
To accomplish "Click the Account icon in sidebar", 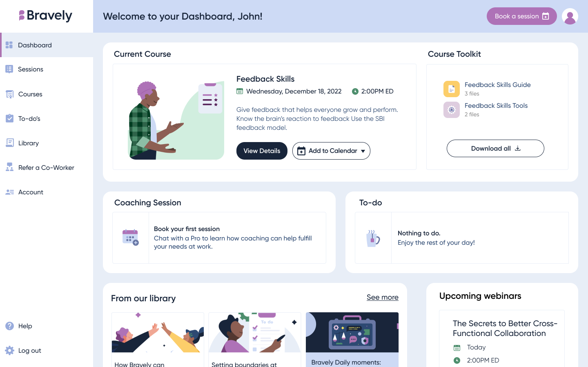I will click(x=10, y=192).
